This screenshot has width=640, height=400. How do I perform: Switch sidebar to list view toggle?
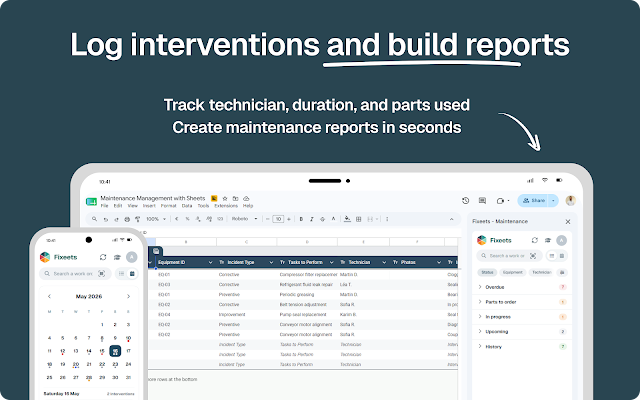tap(552, 256)
